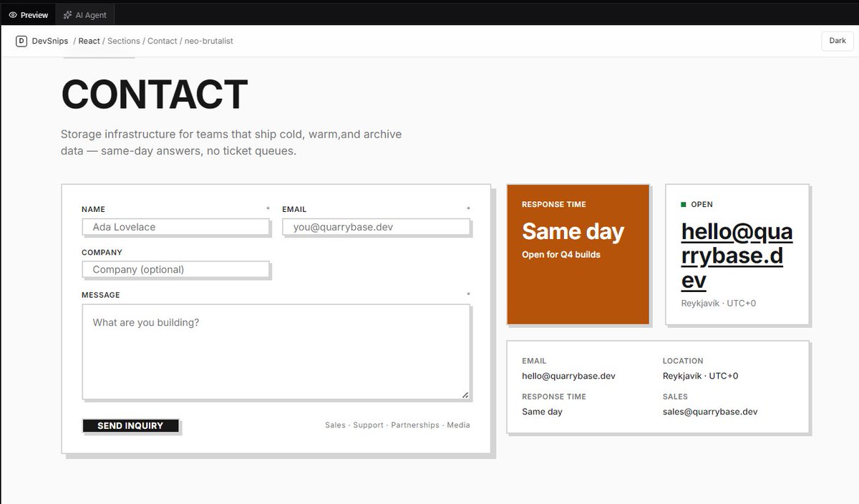
Task: Click the Same day response time card
Action: [x=578, y=254]
